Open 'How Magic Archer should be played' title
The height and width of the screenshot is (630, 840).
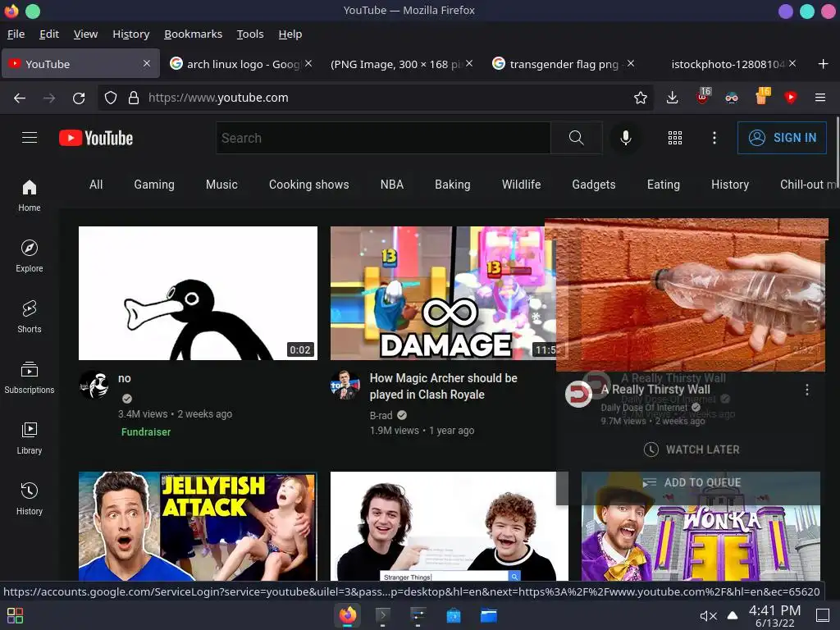click(444, 386)
